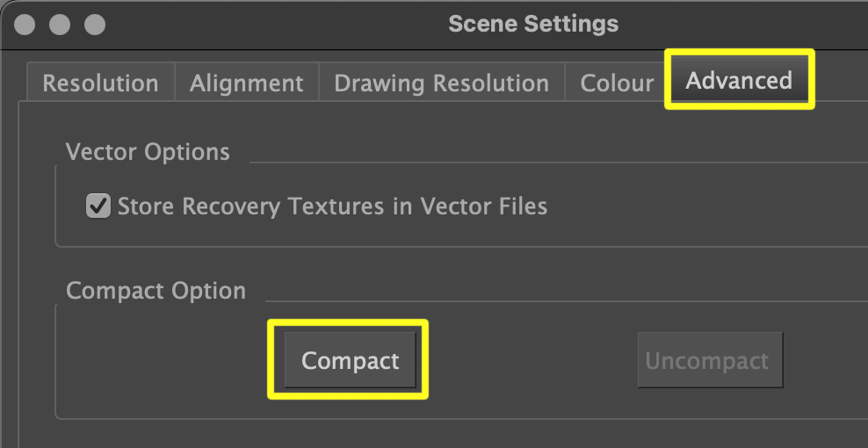Toggle the Store Recovery Textures checkbox
Viewport: 868px width, 448px height.
[98, 206]
